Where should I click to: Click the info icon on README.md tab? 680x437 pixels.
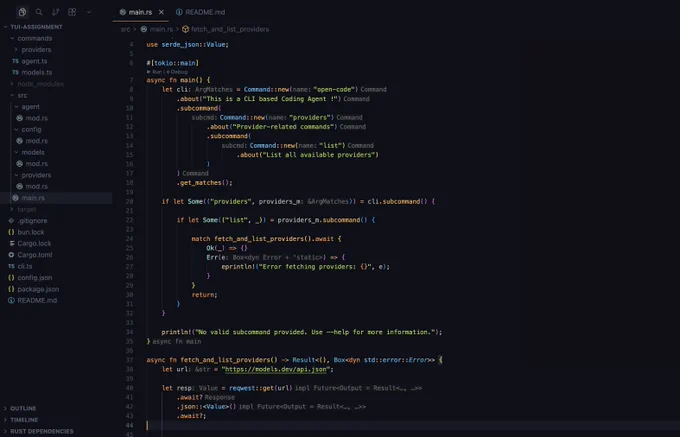[179, 12]
